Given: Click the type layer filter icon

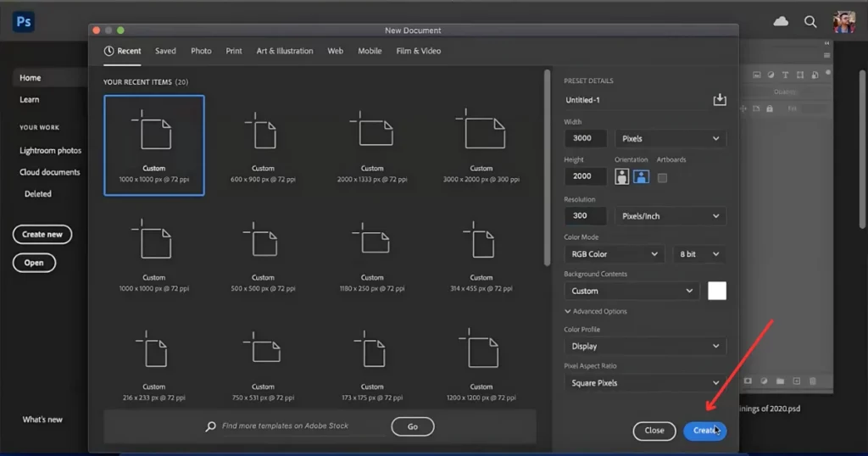Looking at the screenshot, I should pyautogui.click(x=785, y=75).
